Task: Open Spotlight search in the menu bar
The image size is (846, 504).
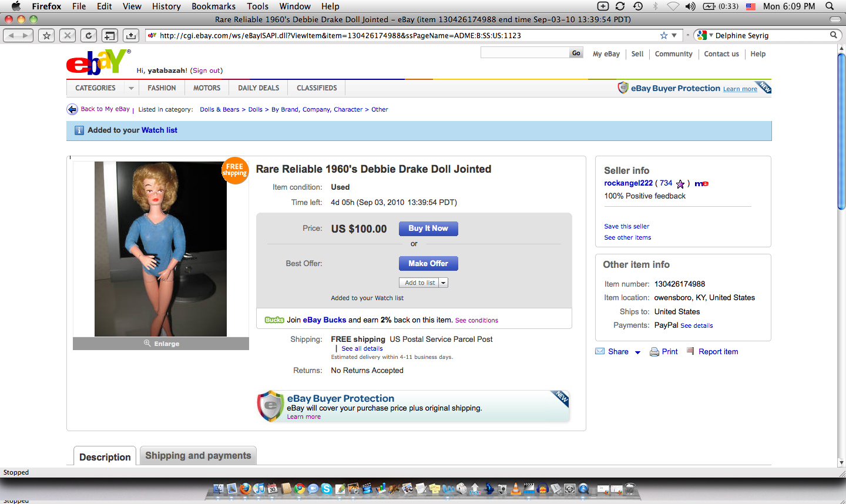Action: pos(830,6)
